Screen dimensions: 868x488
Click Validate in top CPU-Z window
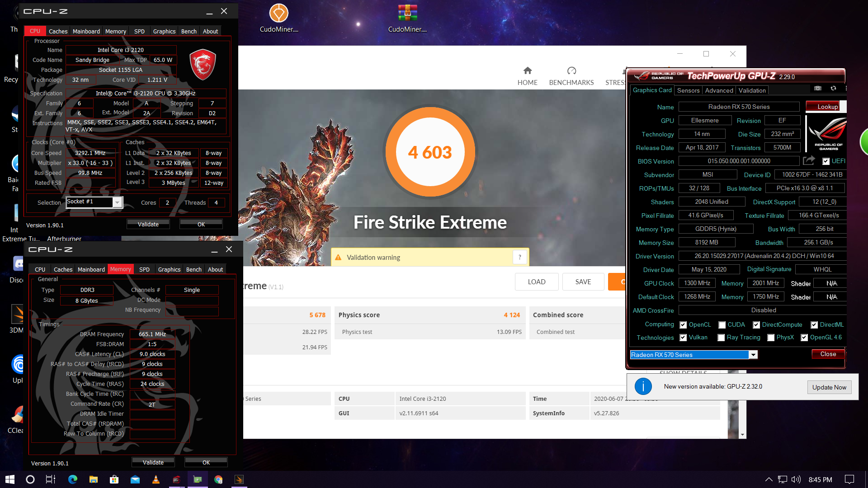[x=148, y=224]
